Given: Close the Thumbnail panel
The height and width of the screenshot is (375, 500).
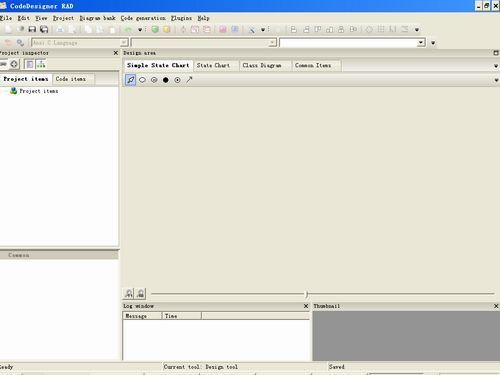Looking at the screenshot, I should coord(496,306).
